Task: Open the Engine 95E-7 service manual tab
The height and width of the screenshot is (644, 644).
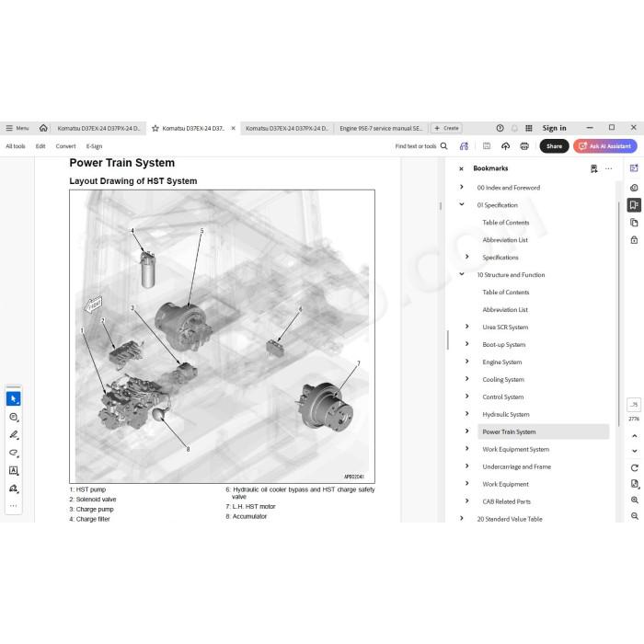Action: click(x=381, y=129)
